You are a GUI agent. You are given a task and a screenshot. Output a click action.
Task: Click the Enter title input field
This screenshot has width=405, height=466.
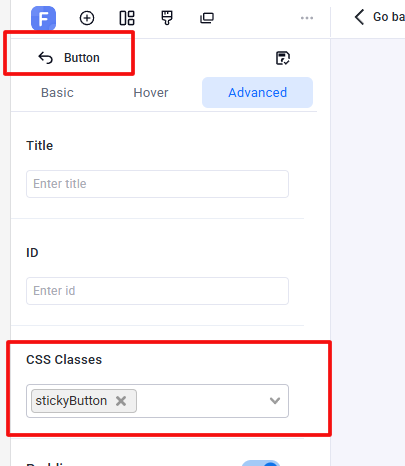tap(157, 184)
